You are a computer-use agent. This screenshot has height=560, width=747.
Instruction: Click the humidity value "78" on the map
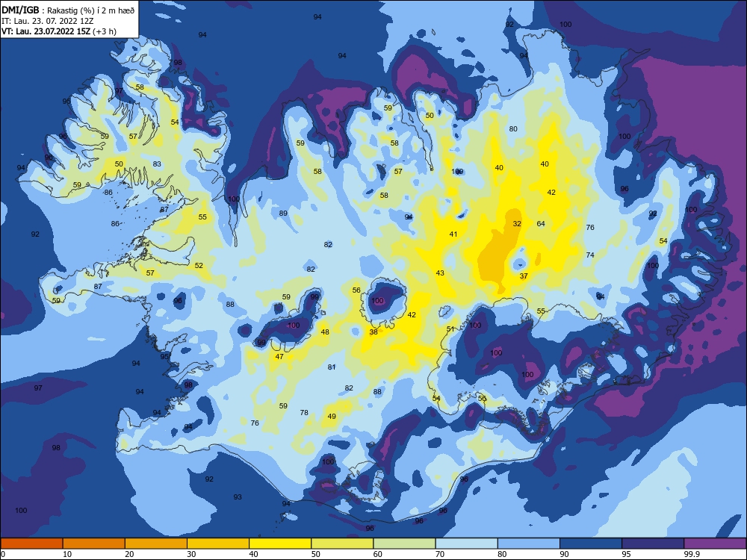tap(304, 412)
